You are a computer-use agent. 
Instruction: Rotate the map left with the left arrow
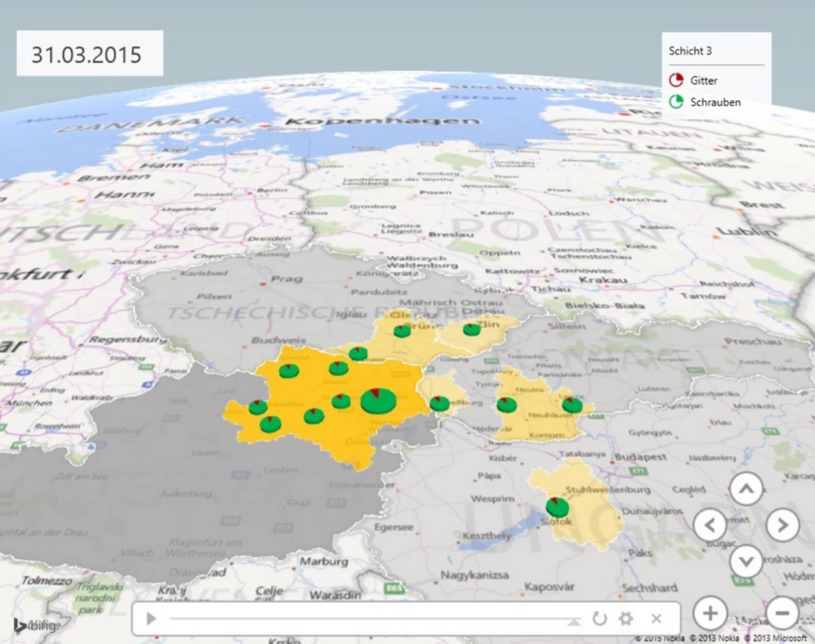tap(710, 525)
